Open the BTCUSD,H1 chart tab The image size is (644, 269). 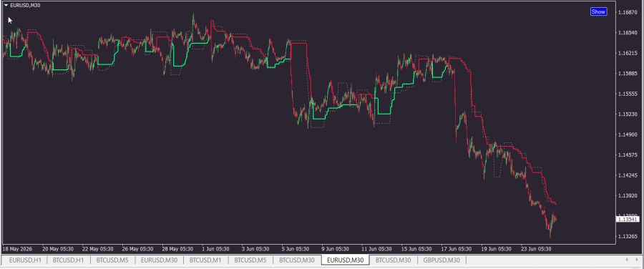pyautogui.click(x=69, y=260)
